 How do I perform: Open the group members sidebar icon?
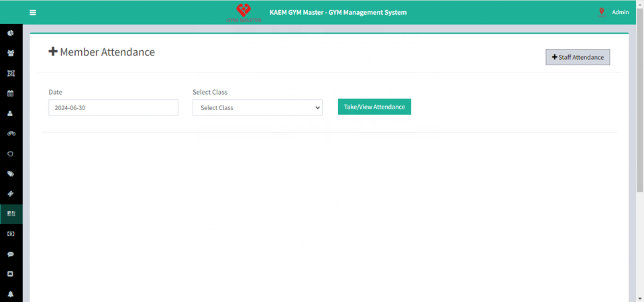[11, 53]
